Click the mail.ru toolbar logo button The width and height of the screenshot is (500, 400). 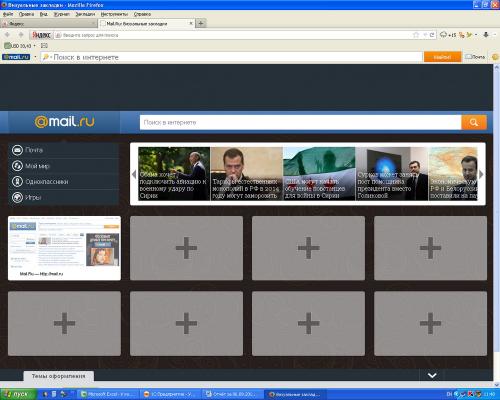16,57
